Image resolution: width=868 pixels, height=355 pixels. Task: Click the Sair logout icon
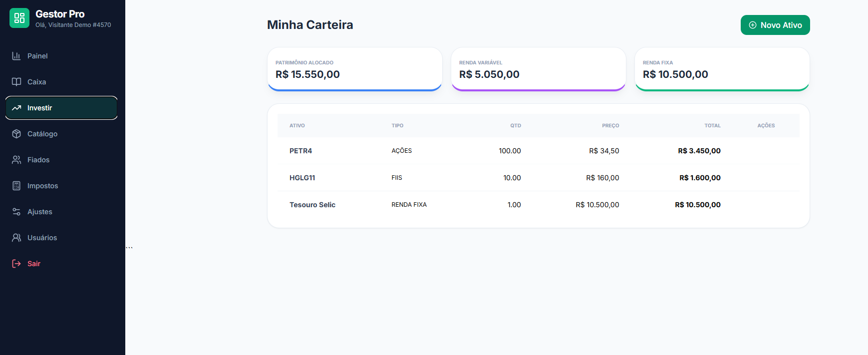tap(16, 264)
